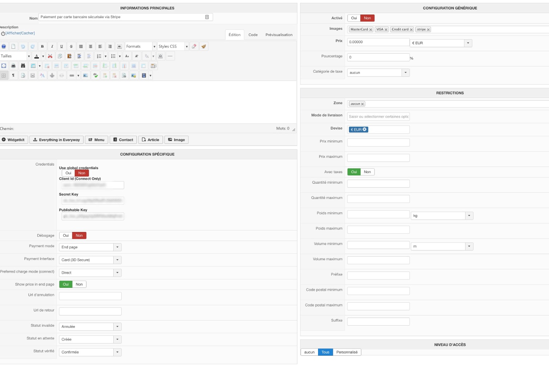Click the broom cleanup code icon
The height and width of the screenshot is (392, 549).
tap(204, 46)
